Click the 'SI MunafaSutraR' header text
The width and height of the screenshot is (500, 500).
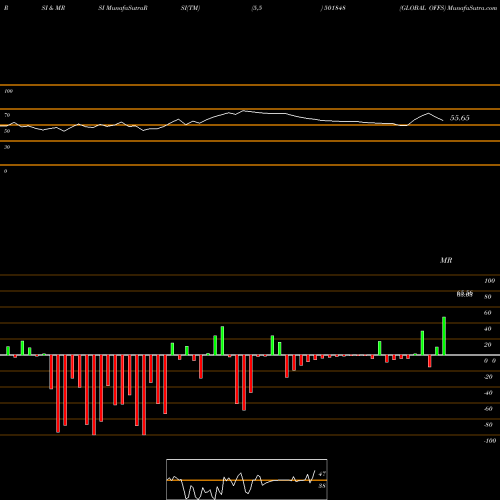pyautogui.click(x=123, y=8)
